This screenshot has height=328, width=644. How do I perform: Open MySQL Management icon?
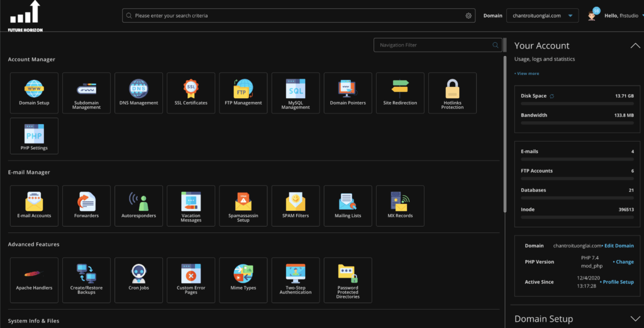(295, 93)
